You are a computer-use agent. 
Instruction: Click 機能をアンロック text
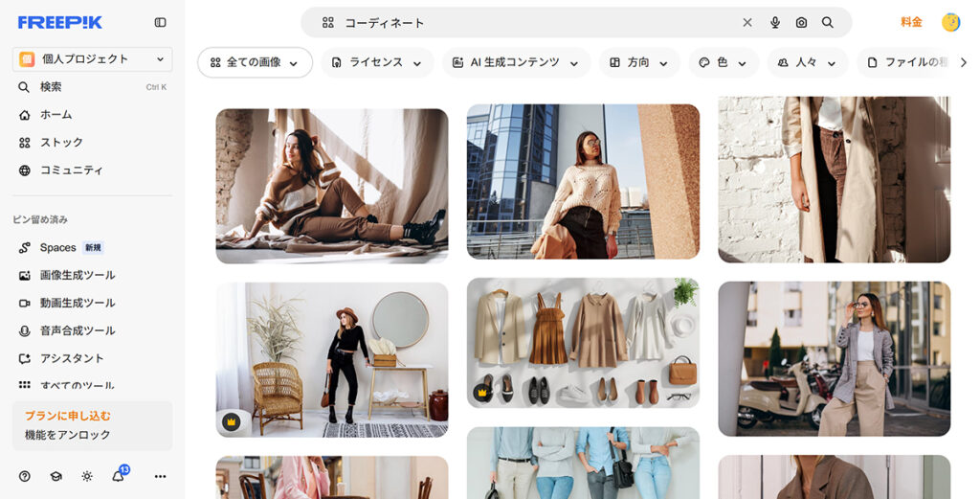(x=68, y=435)
